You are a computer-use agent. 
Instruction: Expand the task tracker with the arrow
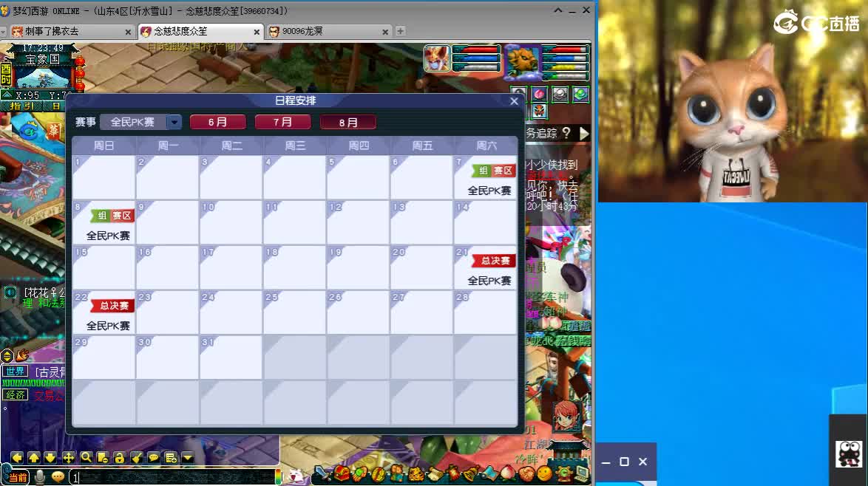tap(584, 133)
